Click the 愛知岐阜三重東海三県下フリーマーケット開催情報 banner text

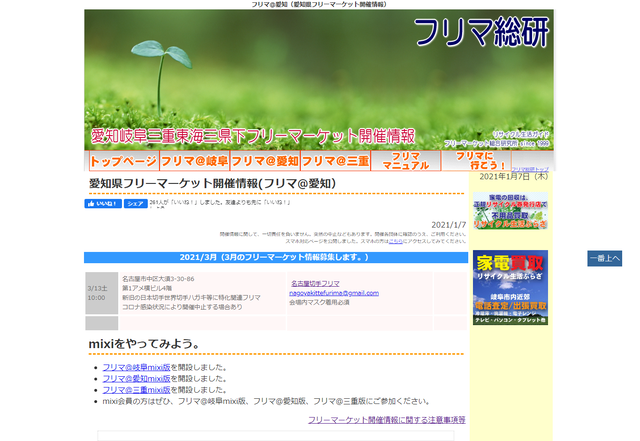(x=253, y=136)
